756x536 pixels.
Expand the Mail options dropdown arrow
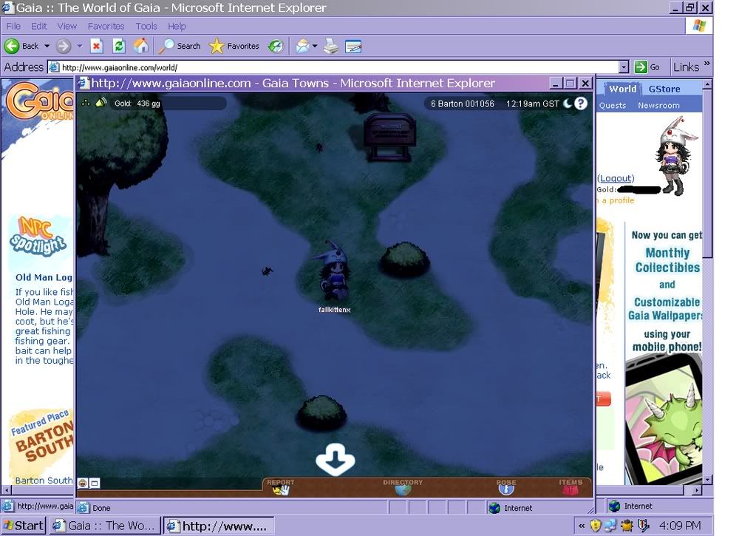[x=315, y=47]
